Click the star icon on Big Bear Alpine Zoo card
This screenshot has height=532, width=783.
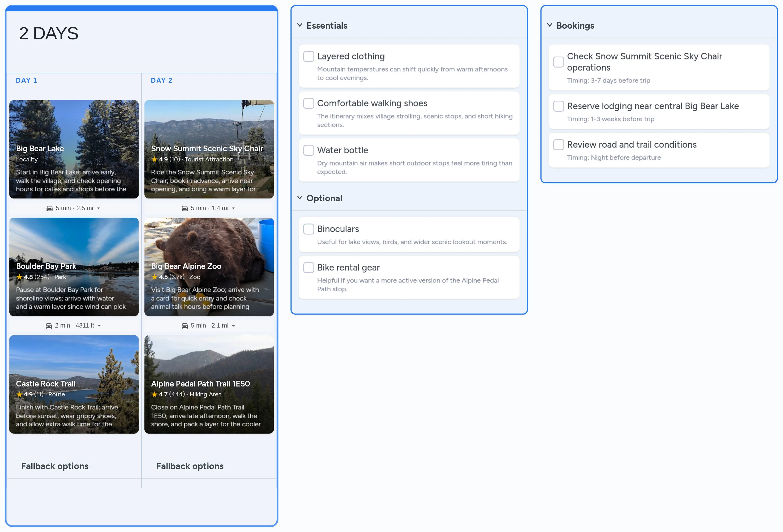click(x=155, y=277)
